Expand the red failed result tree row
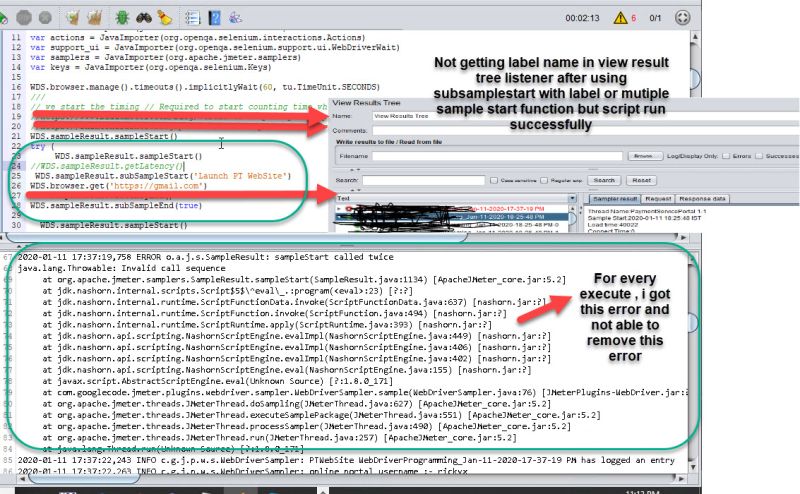 pyautogui.click(x=340, y=208)
